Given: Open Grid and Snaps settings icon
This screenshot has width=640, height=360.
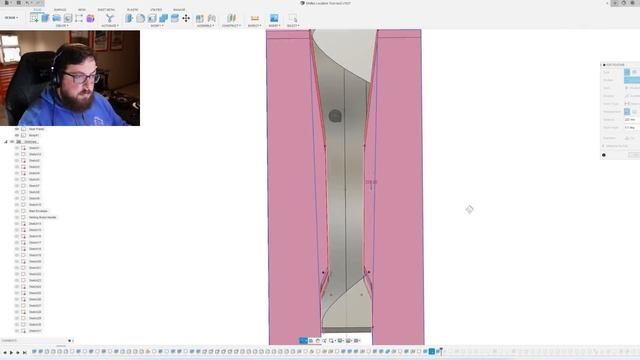Looking at the screenshot, I should pos(349,340).
